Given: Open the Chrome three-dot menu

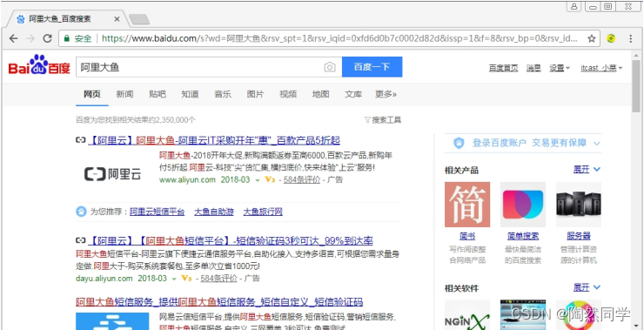Looking at the screenshot, I should (x=631, y=38).
